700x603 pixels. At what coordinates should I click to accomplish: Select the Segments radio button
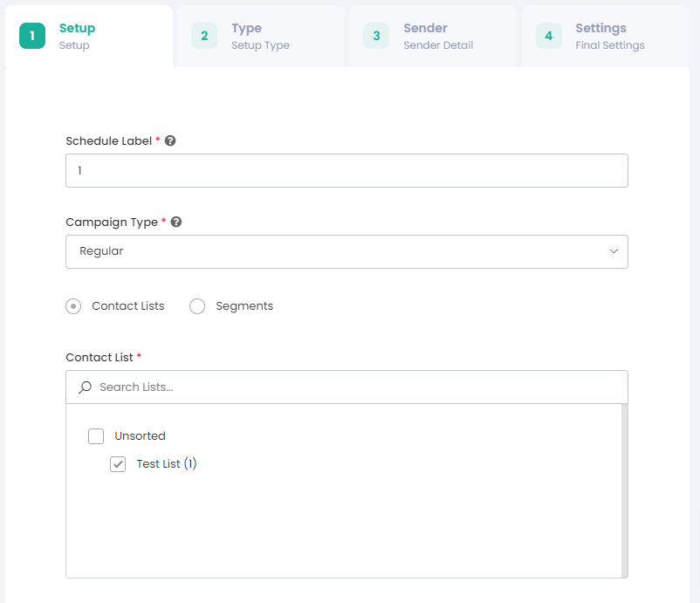point(197,306)
